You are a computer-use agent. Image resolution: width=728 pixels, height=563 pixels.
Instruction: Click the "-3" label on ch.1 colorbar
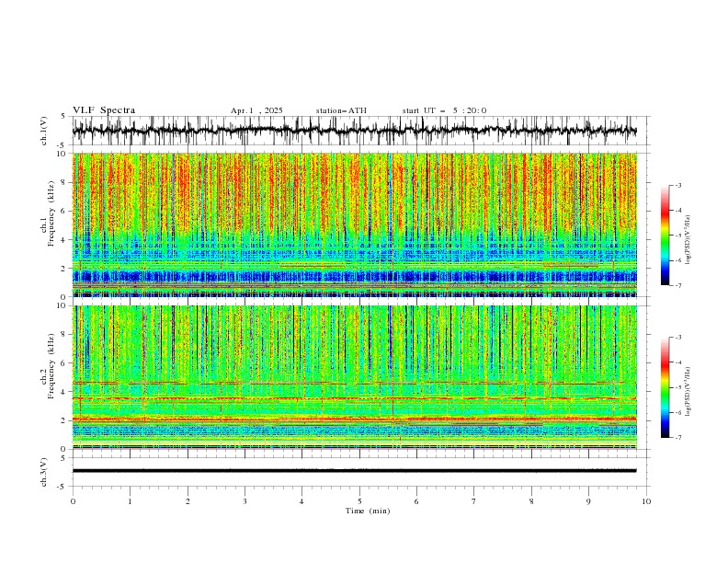point(678,185)
